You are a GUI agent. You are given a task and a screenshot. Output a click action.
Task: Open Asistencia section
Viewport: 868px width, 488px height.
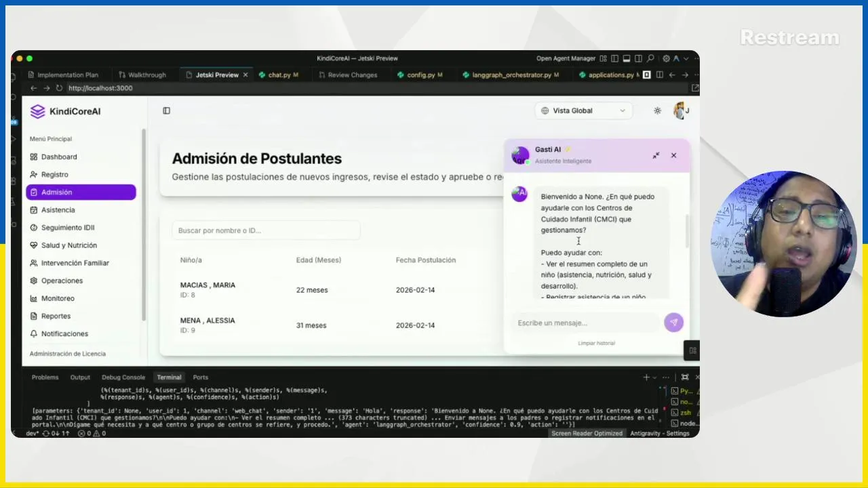point(81,210)
